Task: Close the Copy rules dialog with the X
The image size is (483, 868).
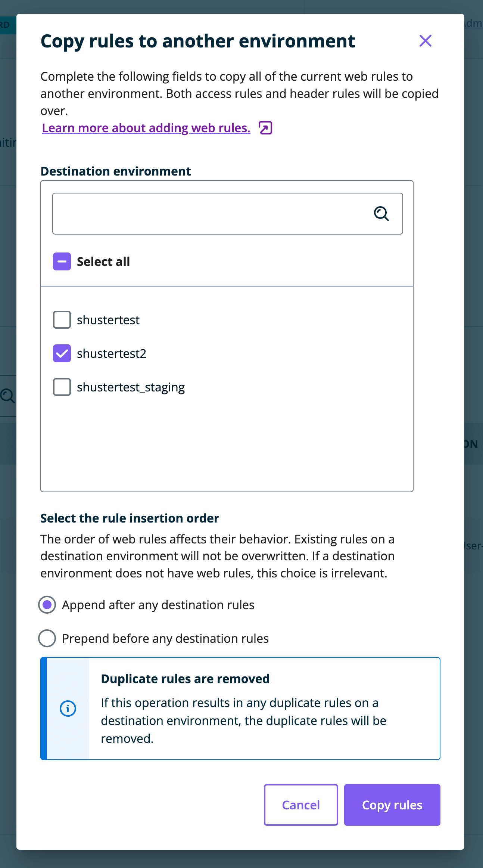Action: 425,41
